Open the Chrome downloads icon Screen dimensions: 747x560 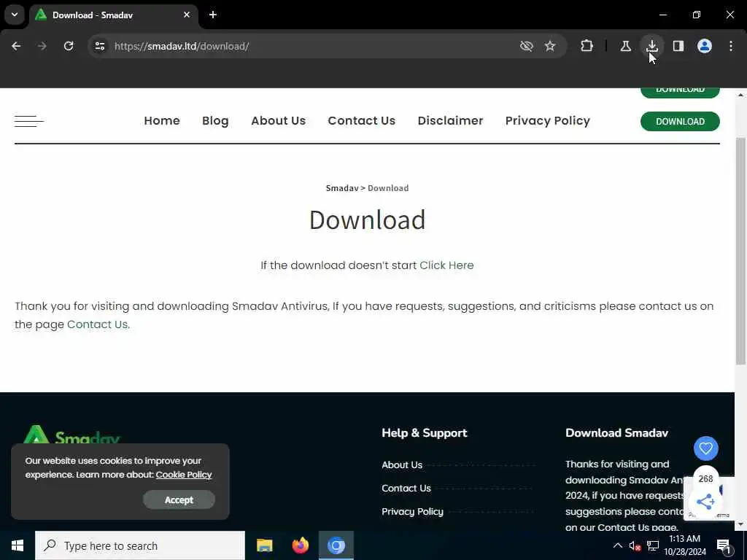coord(651,46)
